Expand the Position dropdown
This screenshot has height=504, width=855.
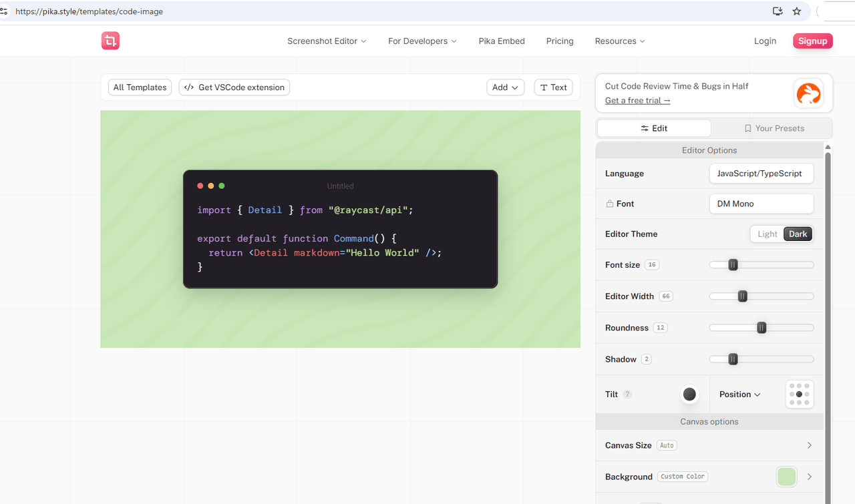(x=740, y=395)
